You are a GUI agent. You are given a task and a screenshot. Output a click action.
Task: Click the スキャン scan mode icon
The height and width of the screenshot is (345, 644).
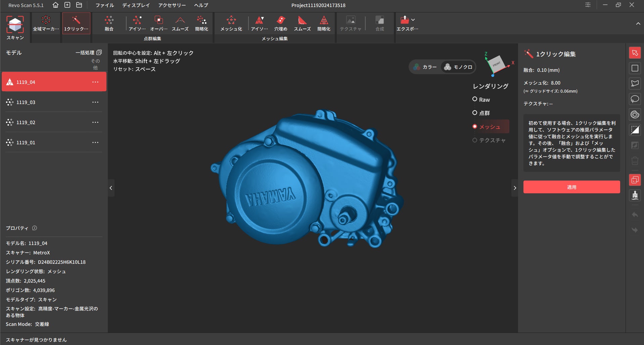[x=15, y=28]
